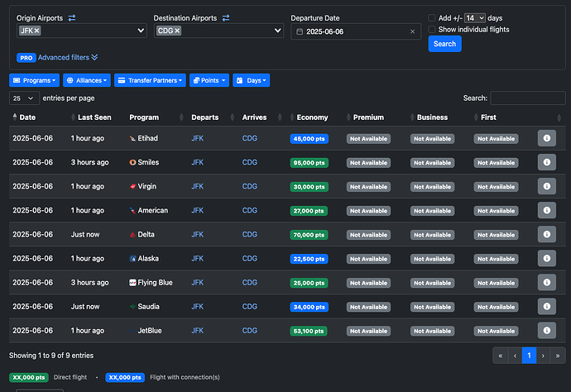Change the 25 entries per page selector
The image size is (571, 392).
pyautogui.click(x=24, y=98)
